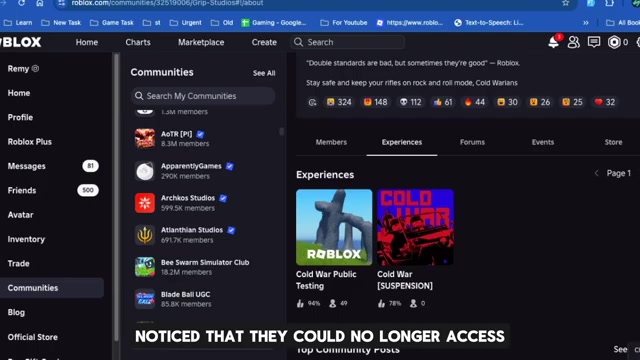640x360 pixels.
Task: Open the For Youtube bookmarks folder
Action: click(x=344, y=23)
